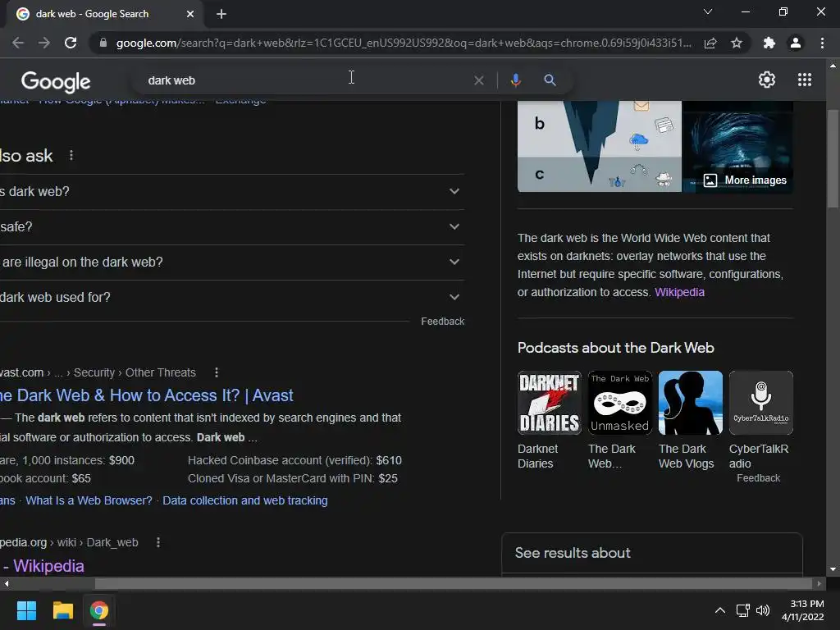This screenshot has width=840, height=630.
Task: Share this page from the address bar
Action: pos(710,43)
